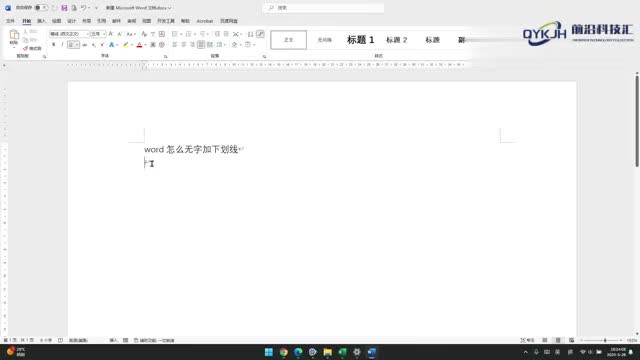Open the font name combo box

coord(69,34)
